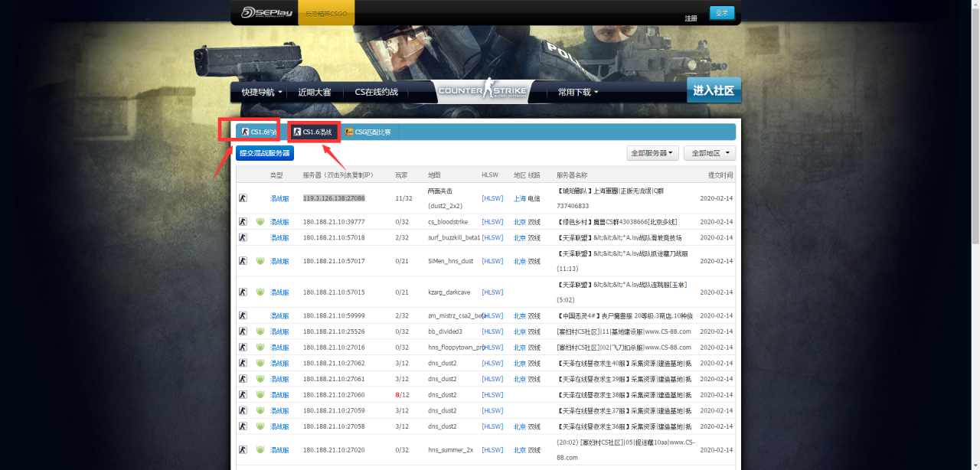Switch to the CS1.6约战 tab
This screenshot has height=470, width=980.
(x=257, y=132)
